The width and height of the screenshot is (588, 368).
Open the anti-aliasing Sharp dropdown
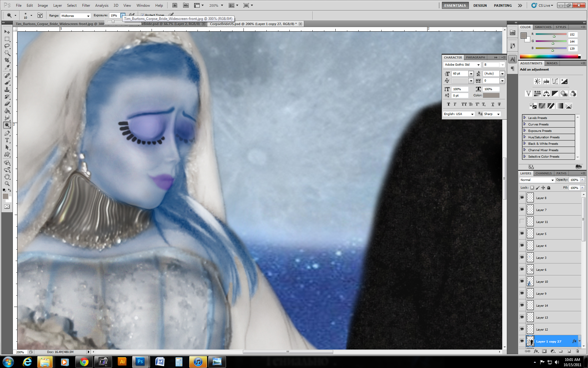[492, 114]
